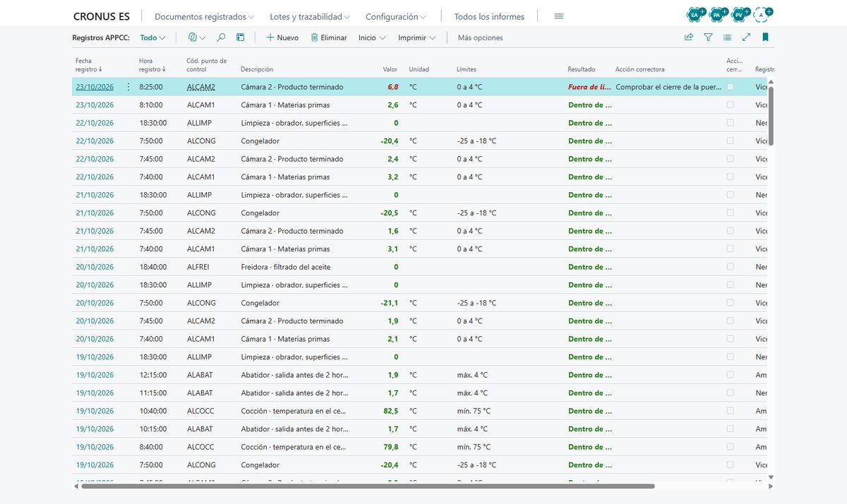Open the hamburger menu in the navigation bar
The image size is (847, 504).
click(x=559, y=16)
